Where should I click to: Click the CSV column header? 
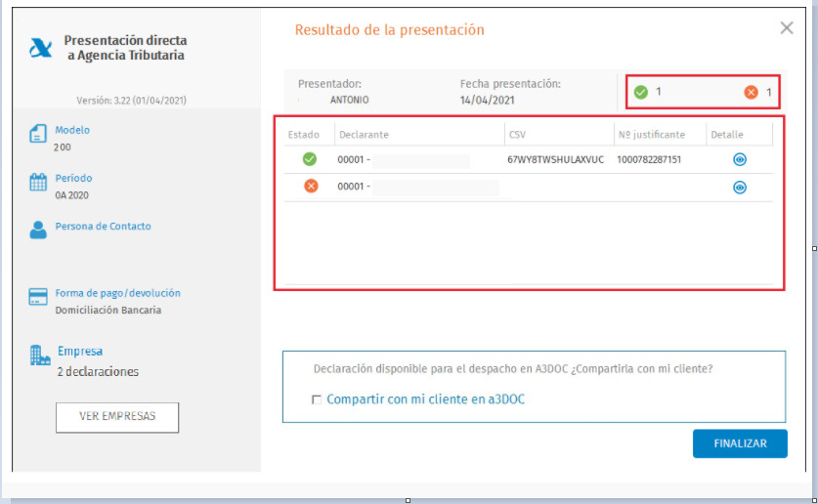[x=517, y=135]
